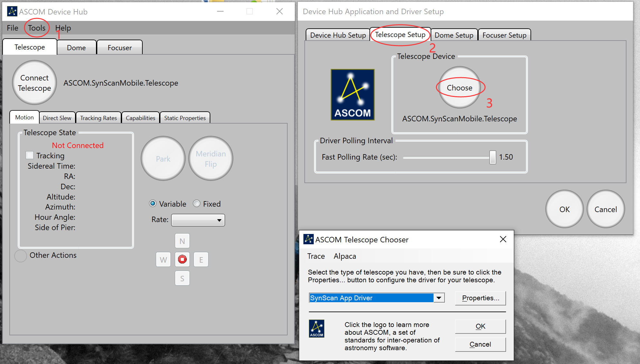
Task: Open the driver Properties dialog
Action: [480, 298]
